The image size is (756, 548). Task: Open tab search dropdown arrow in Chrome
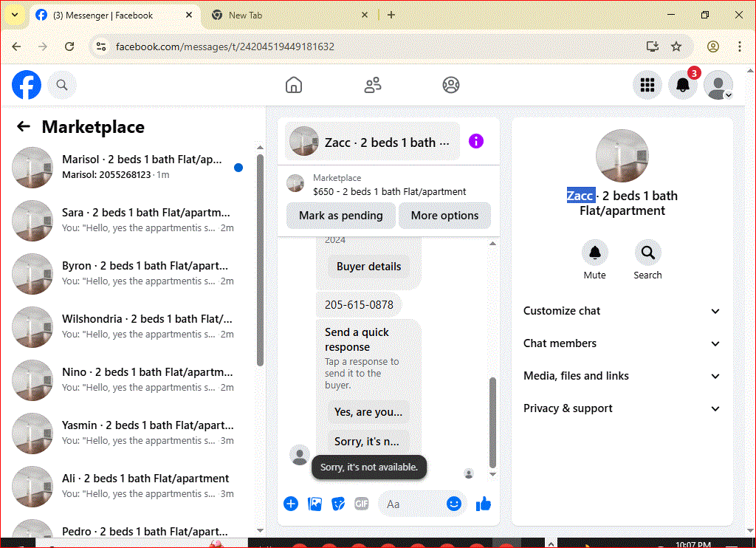(15, 15)
